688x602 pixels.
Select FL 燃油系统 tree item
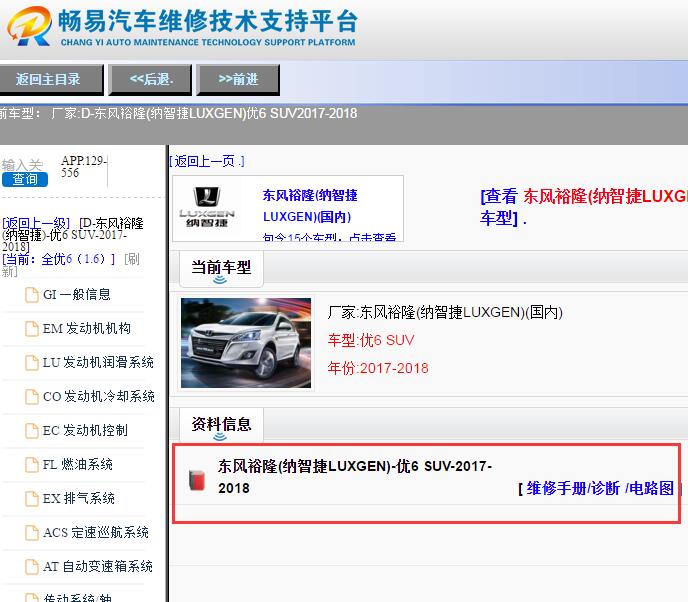[78, 464]
